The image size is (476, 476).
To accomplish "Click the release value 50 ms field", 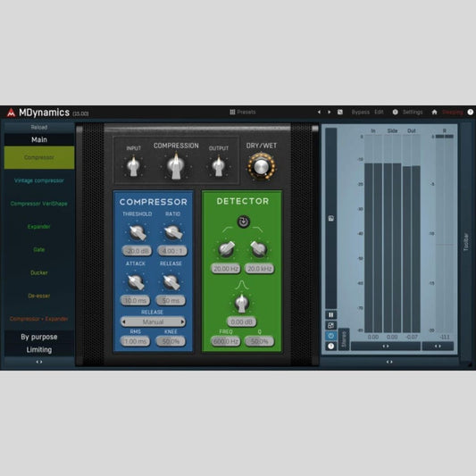I will [x=171, y=301].
